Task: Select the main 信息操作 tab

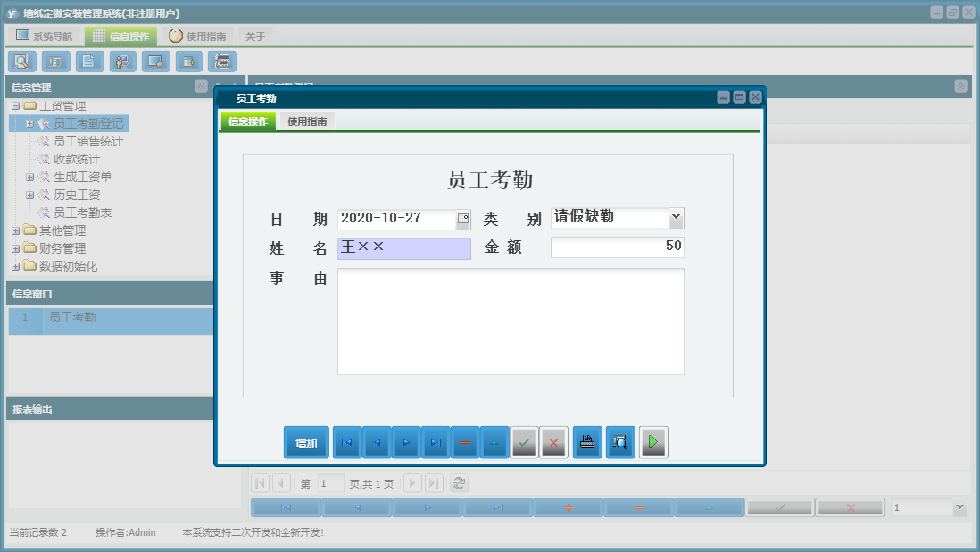Action: [x=120, y=37]
